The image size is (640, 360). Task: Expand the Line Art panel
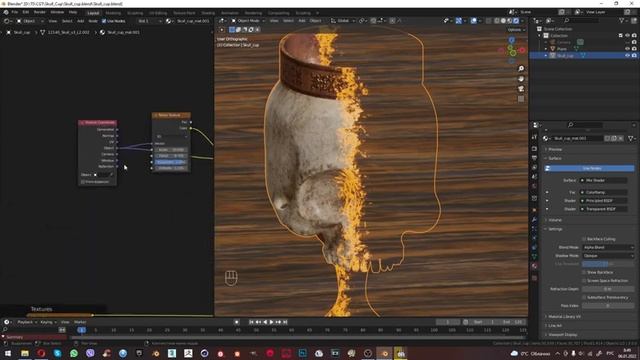click(x=556, y=326)
